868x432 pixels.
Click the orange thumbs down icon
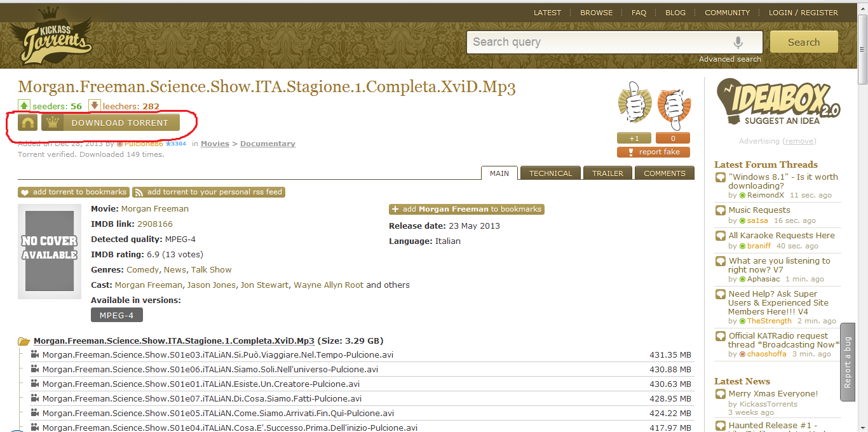coord(674,105)
